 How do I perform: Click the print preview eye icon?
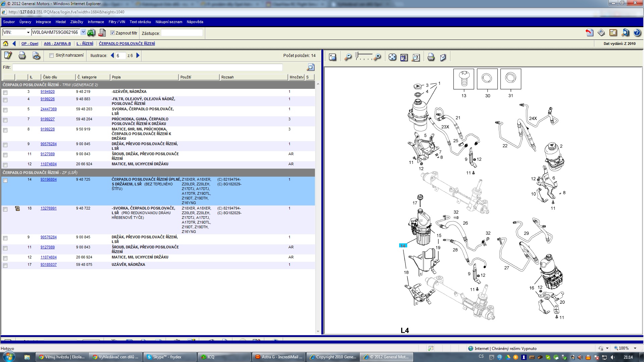tap(36, 56)
